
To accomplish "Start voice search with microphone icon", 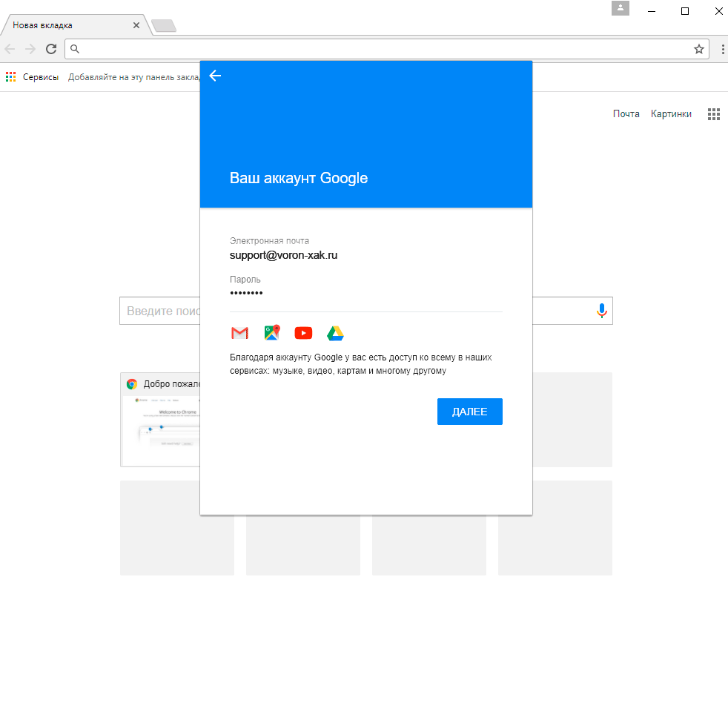I will (x=602, y=311).
